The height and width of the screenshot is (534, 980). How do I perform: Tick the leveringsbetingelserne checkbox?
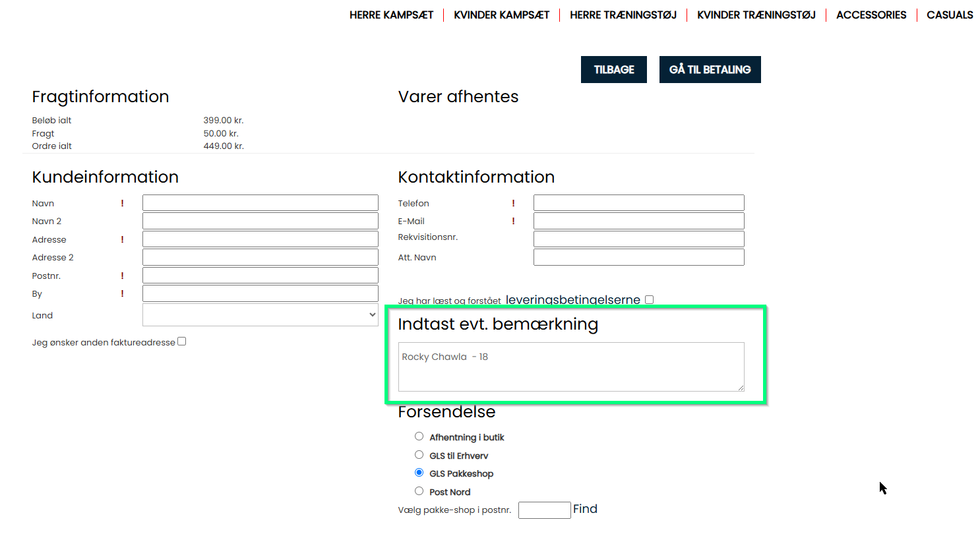tap(650, 300)
